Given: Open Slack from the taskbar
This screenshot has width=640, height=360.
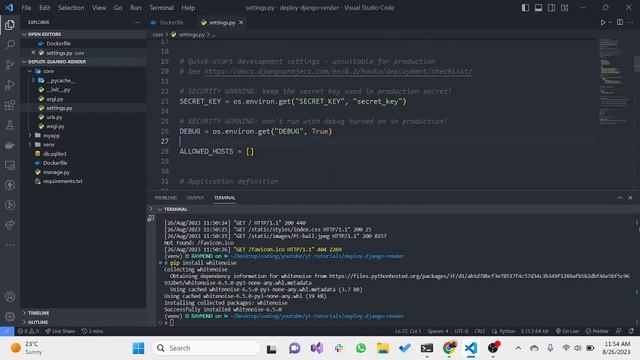Looking at the screenshot, I should point(339,348).
